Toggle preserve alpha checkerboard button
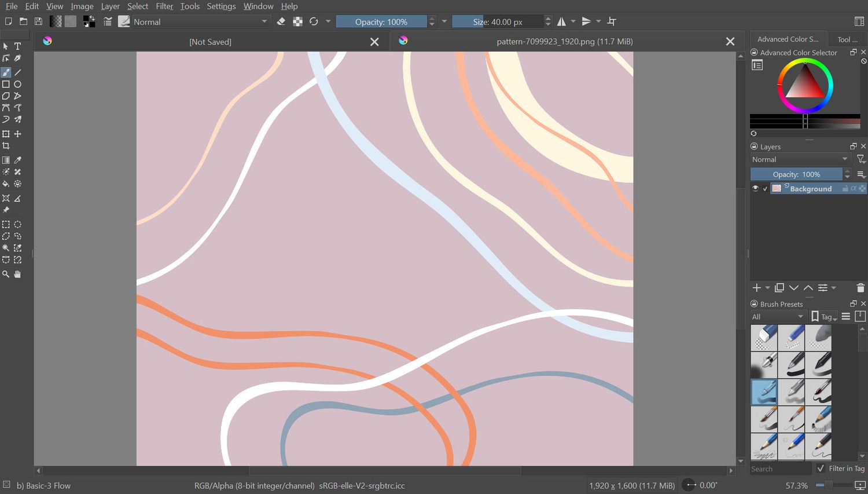Screen dimensions: 868x494 coord(297,21)
